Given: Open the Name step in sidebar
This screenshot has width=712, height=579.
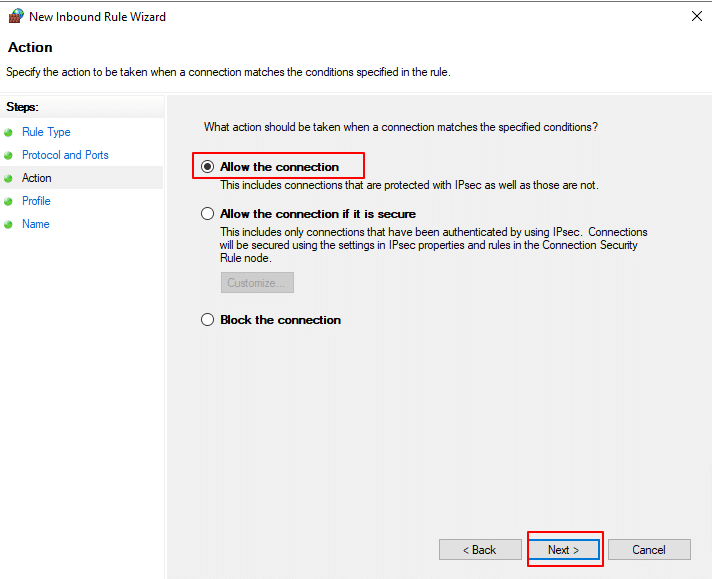Looking at the screenshot, I should 35,224.
